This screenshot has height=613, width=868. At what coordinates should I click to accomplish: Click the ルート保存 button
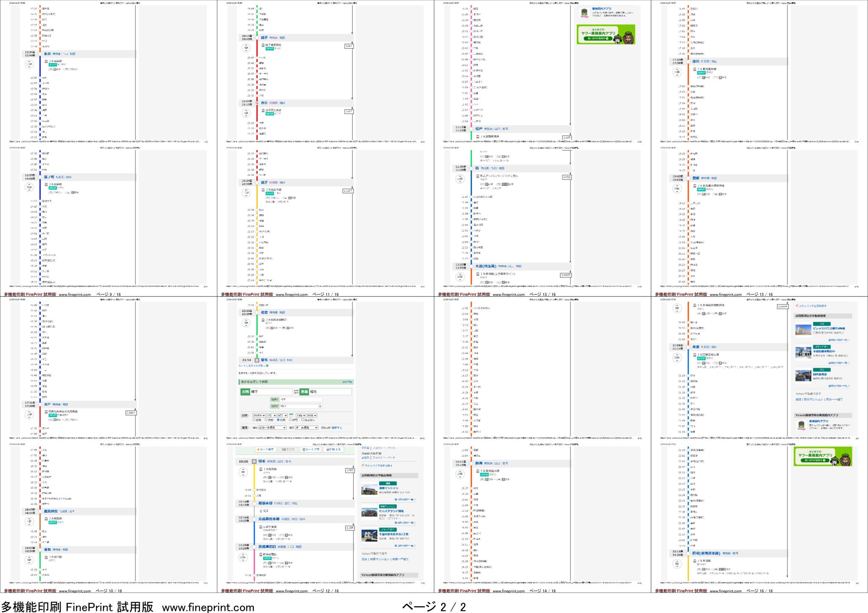[266, 449]
